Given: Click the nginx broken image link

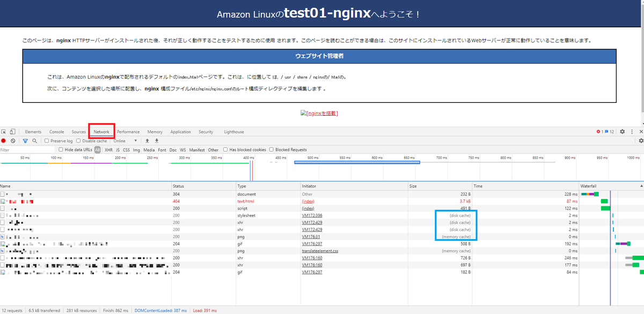Looking at the screenshot, I should [x=319, y=113].
